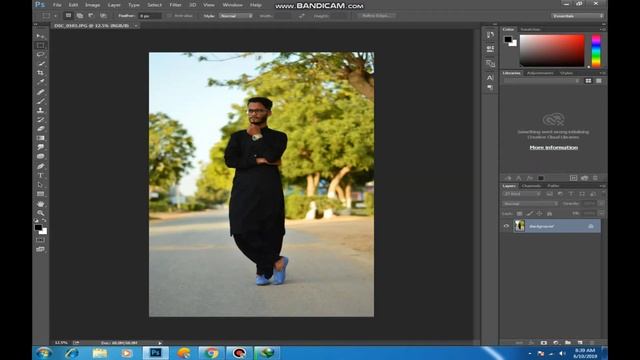The height and width of the screenshot is (360, 640).
Task: Select the Dodge tool
Action: click(40, 156)
